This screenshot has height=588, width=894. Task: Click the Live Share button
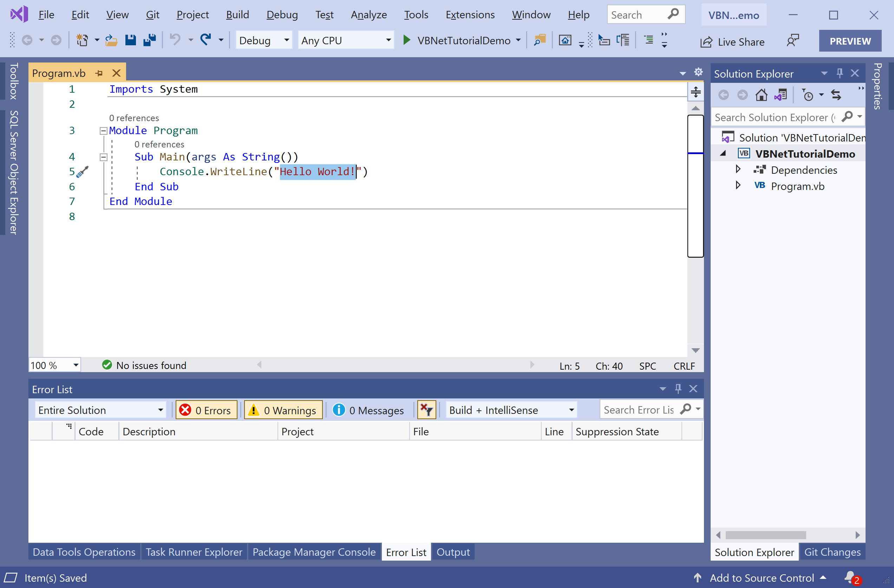pyautogui.click(x=732, y=42)
